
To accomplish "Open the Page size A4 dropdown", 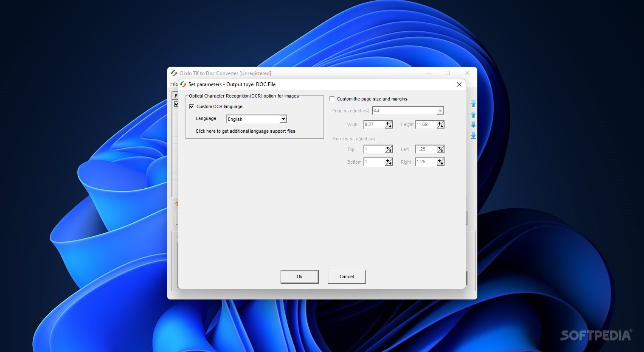I will point(440,111).
